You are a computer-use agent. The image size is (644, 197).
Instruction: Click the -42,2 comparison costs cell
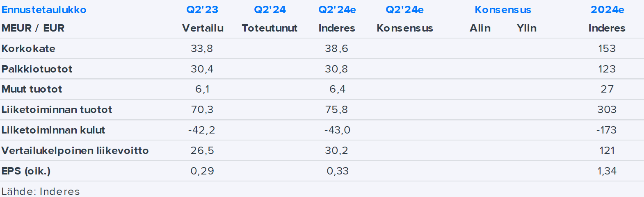(x=202, y=130)
